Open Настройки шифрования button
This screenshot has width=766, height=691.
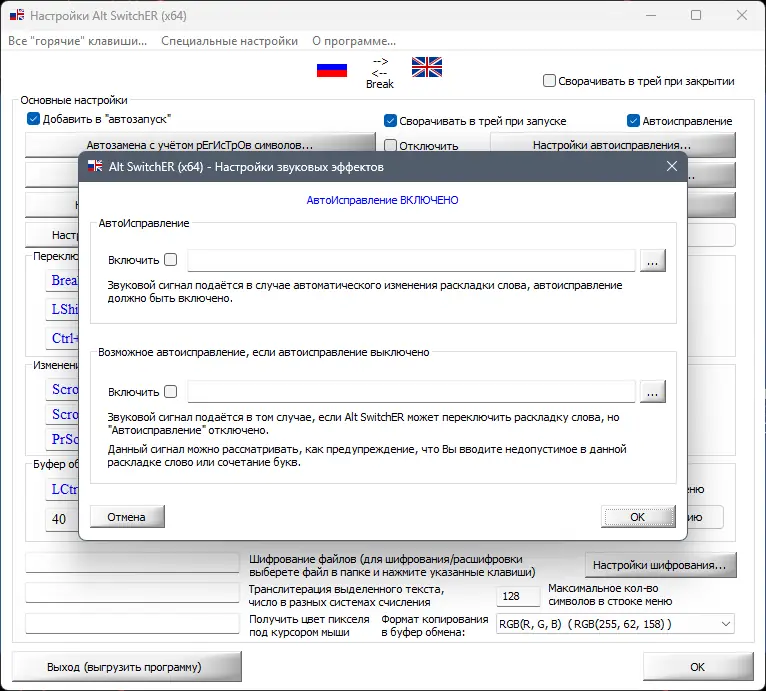coord(660,565)
